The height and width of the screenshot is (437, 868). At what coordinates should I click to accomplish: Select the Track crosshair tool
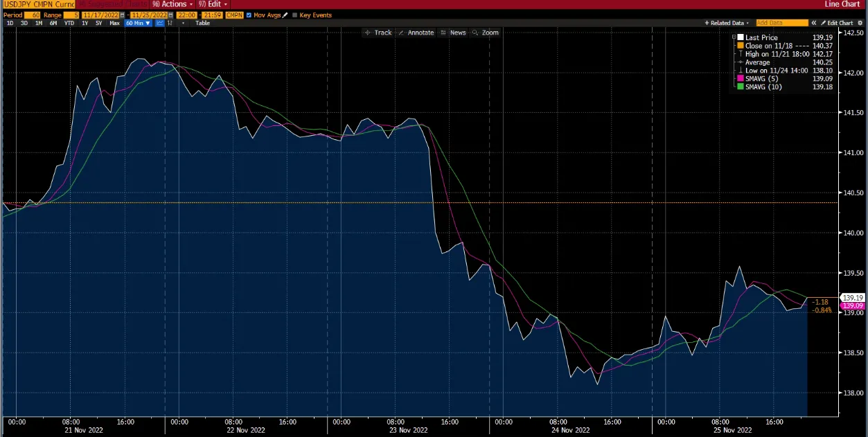pyautogui.click(x=378, y=32)
